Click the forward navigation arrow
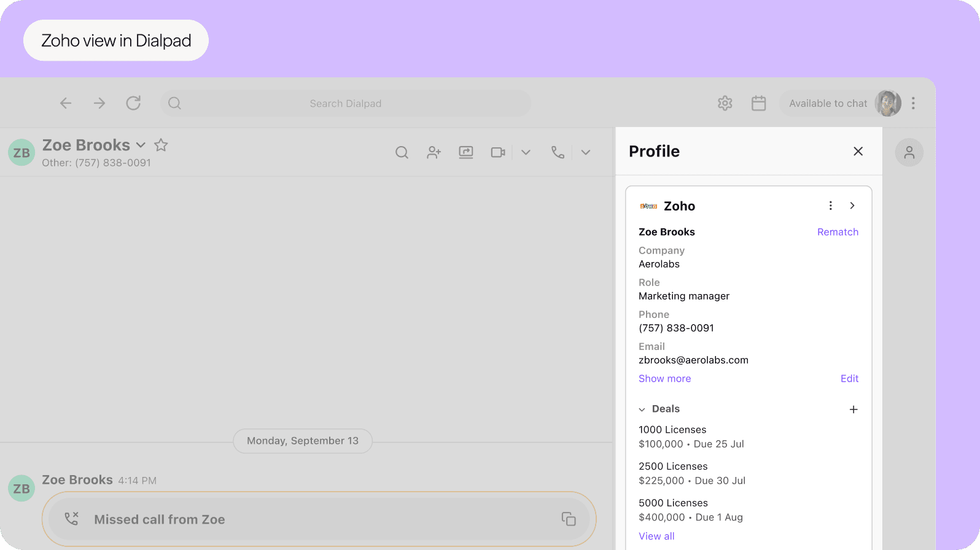Screen dimensions: 980x550 [x=99, y=103]
